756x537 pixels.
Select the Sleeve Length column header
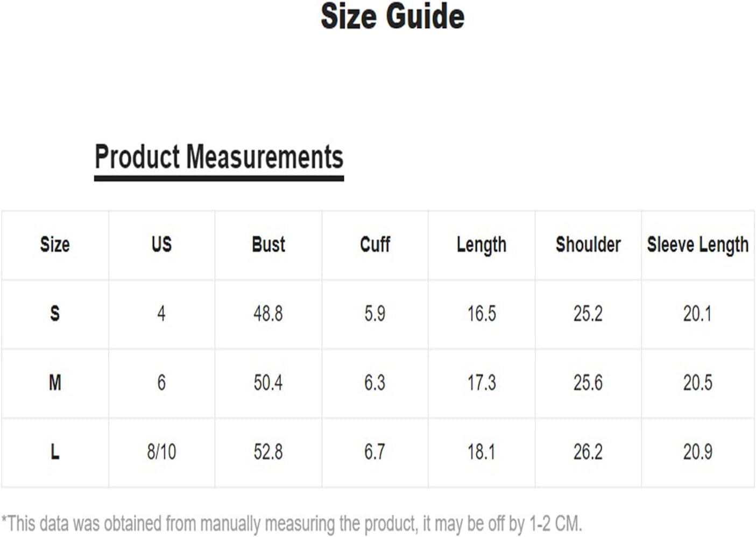698,245
